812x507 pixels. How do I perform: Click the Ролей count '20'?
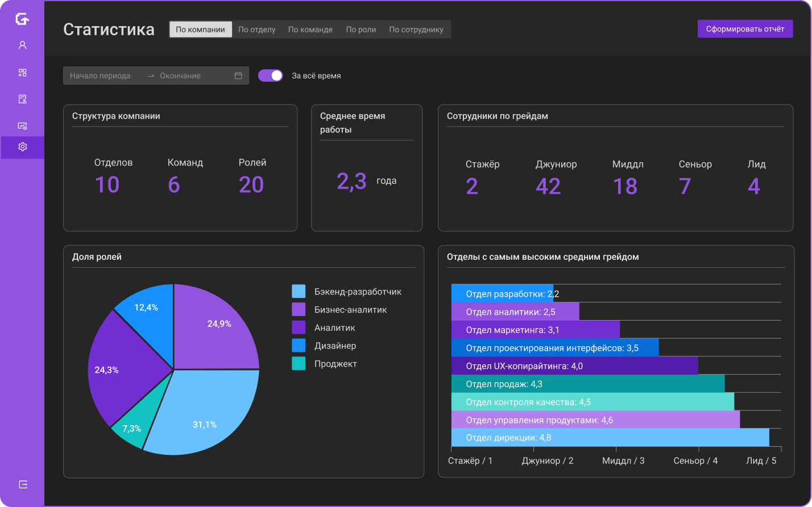pyautogui.click(x=251, y=185)
